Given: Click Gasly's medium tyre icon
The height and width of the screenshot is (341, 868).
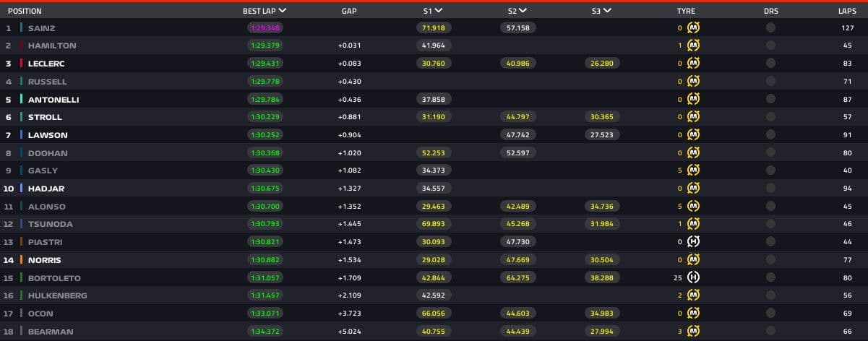Looking at the screenshot, I should [x=693, y=170].
